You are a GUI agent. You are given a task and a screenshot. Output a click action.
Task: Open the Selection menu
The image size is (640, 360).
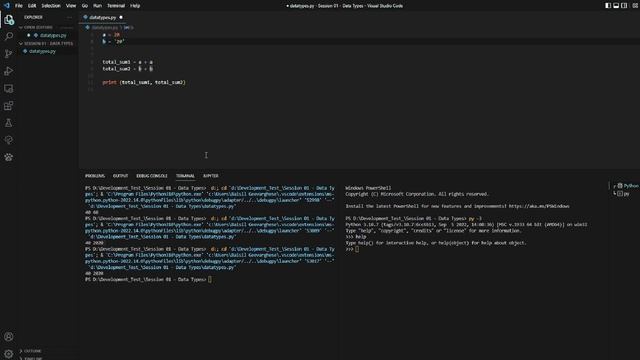(x=51, y=6)
